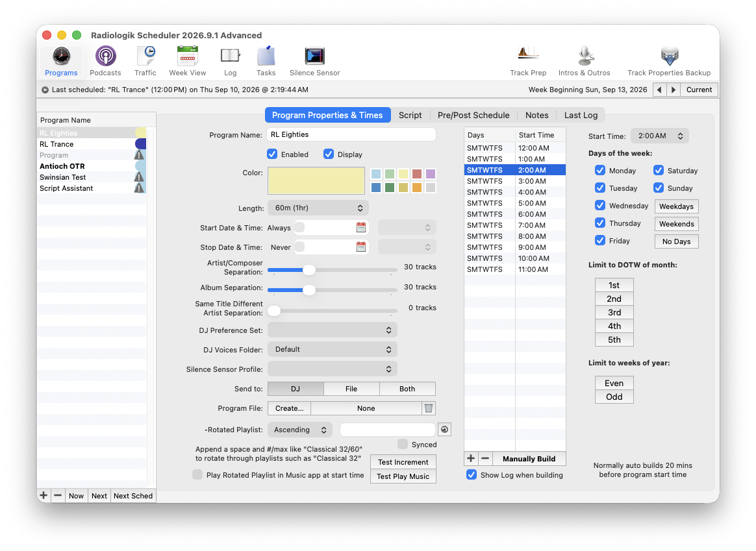Select File in Send to control

351,389
